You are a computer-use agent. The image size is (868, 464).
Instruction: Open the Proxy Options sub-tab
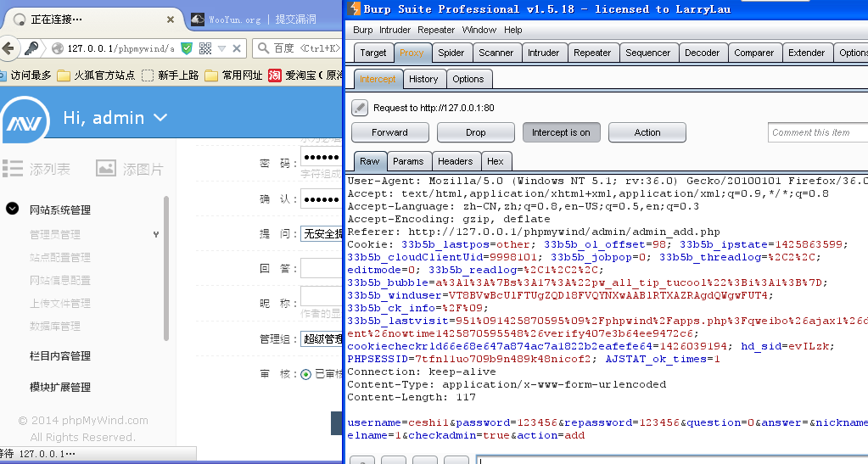pyautogui.click(x=468, y=79)
